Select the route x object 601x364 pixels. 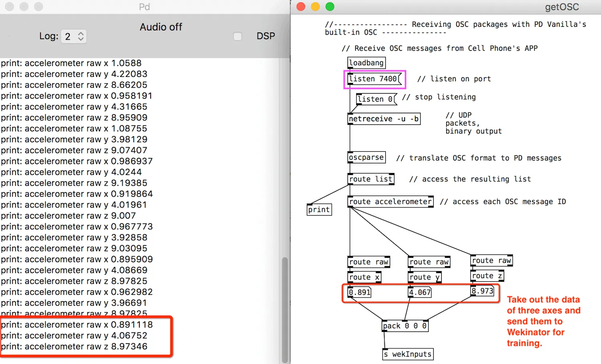[x=364, y=277]
